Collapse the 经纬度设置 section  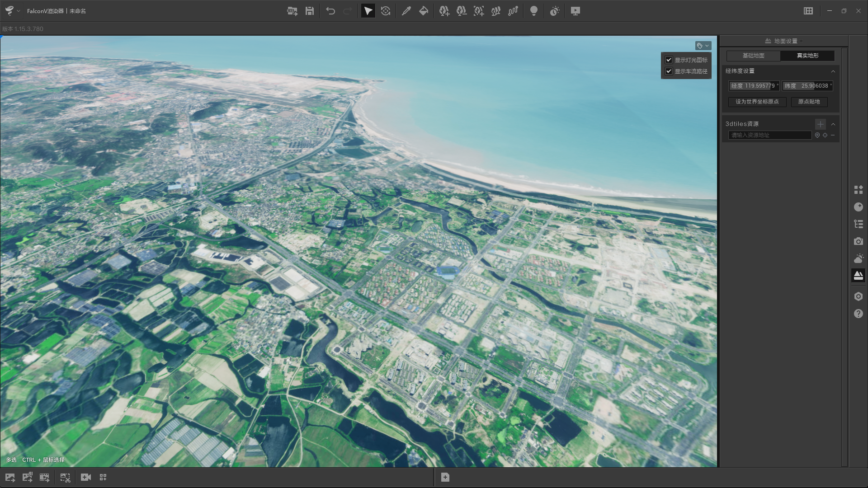pos(833,71)
